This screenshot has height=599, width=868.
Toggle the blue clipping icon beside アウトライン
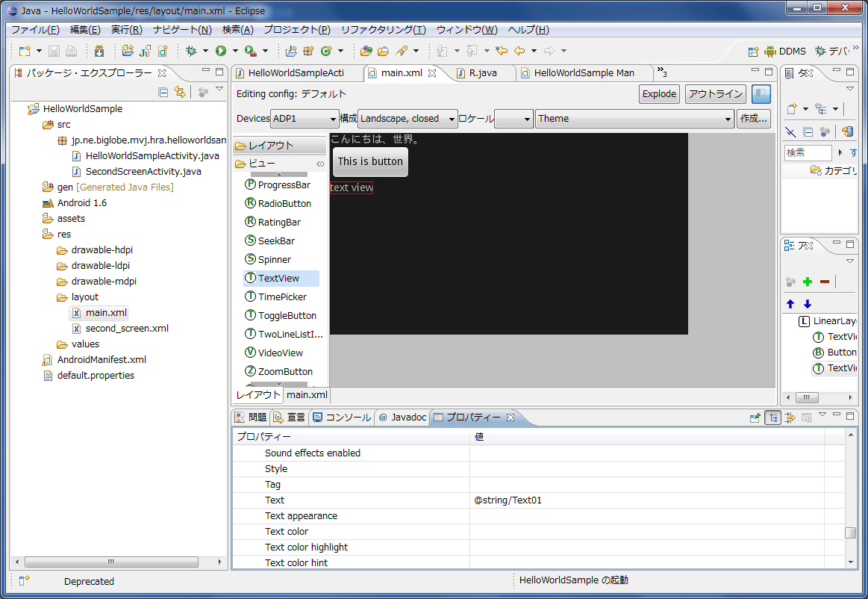pos(761,93)
